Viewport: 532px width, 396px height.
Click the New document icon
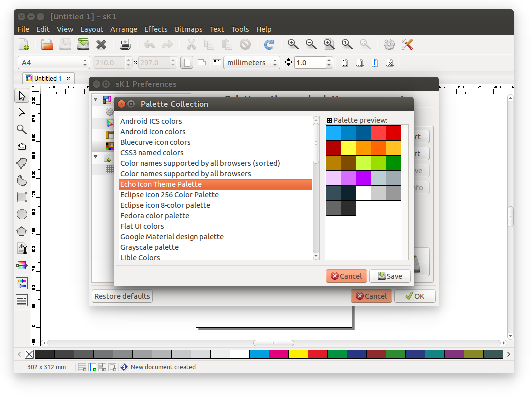tap(24, 45)
